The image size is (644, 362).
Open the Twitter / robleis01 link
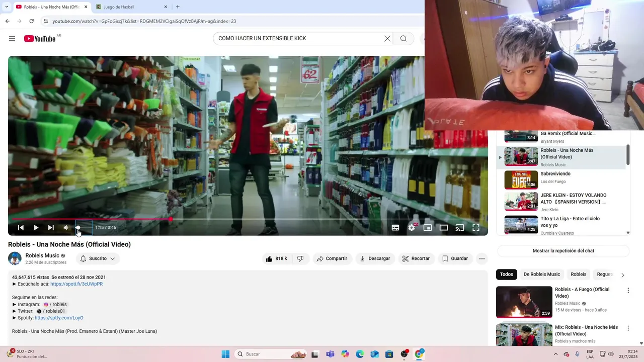[51, 311]
